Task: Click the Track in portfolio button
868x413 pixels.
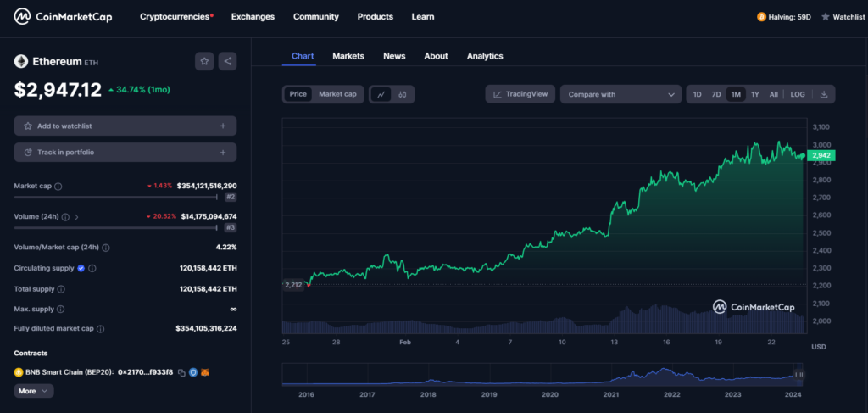Action: click(125, 153)
